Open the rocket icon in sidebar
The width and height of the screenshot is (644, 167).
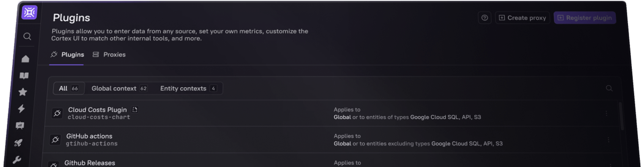coord(18,143)
